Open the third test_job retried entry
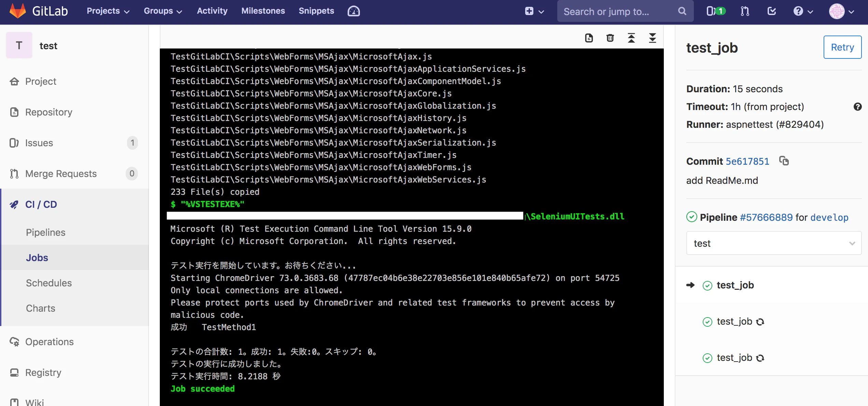Screen dimensions: 868x406 pos(734,358)
